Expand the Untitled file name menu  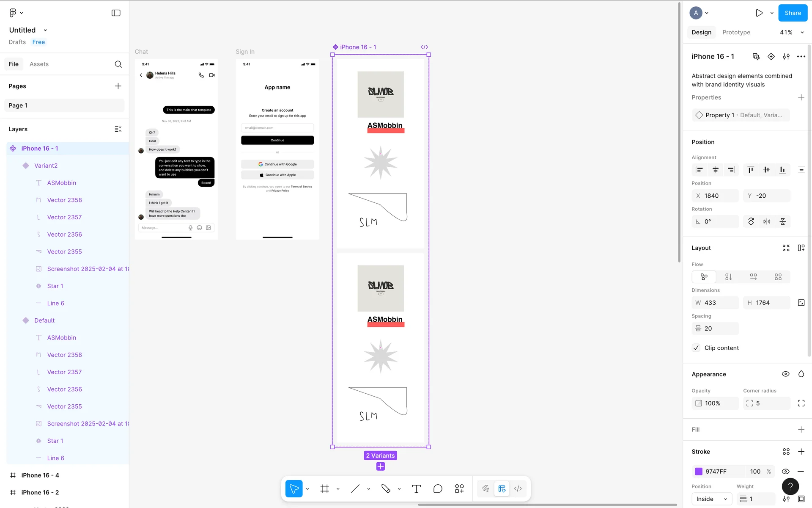pos(45,30)
